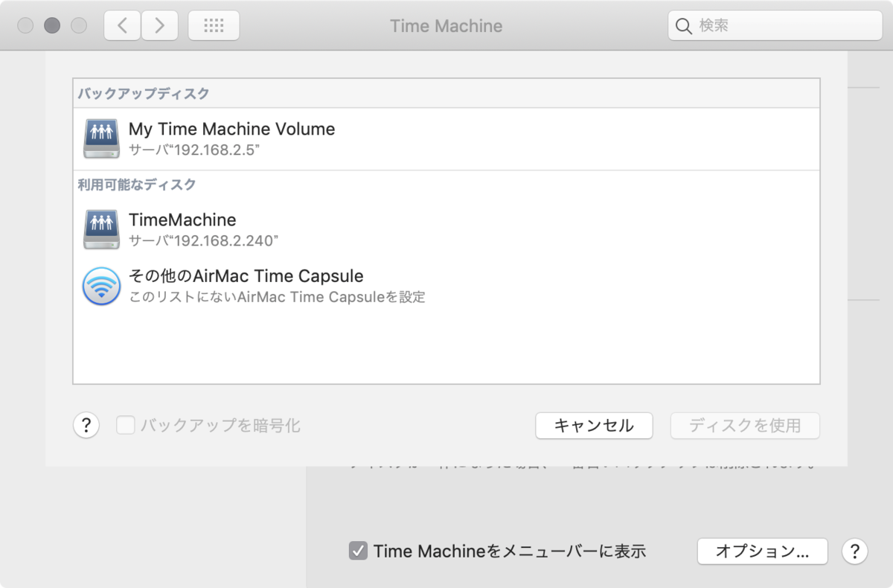Click the キャンセル button
This screenshot has height=588, width=893.
pos(594,426)
